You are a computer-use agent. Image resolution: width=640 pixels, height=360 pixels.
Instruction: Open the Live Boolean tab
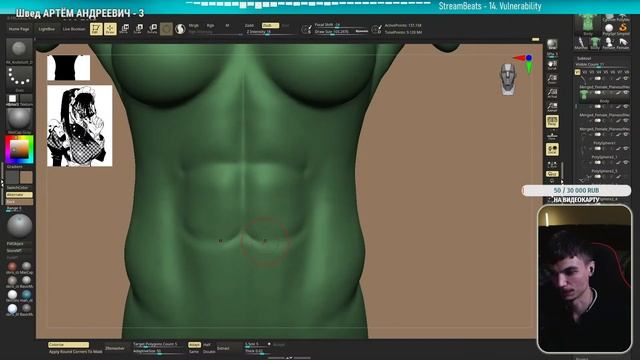pos(74,29)
